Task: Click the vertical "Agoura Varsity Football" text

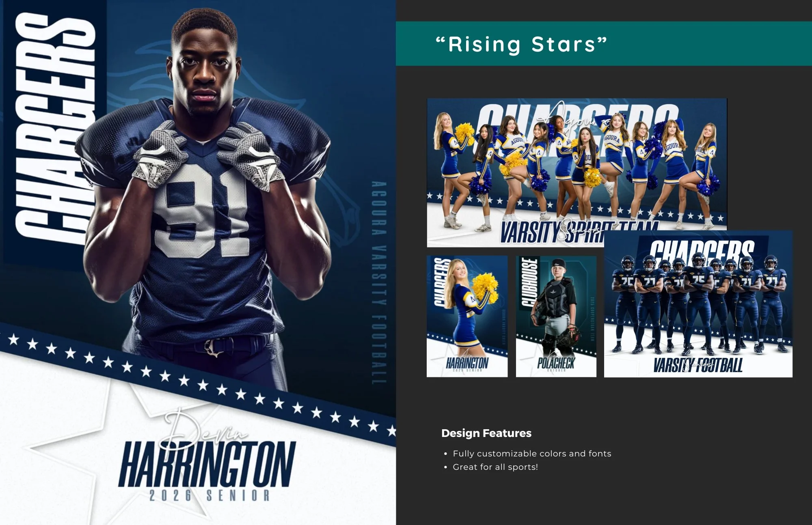Action: tap(378, 283)
